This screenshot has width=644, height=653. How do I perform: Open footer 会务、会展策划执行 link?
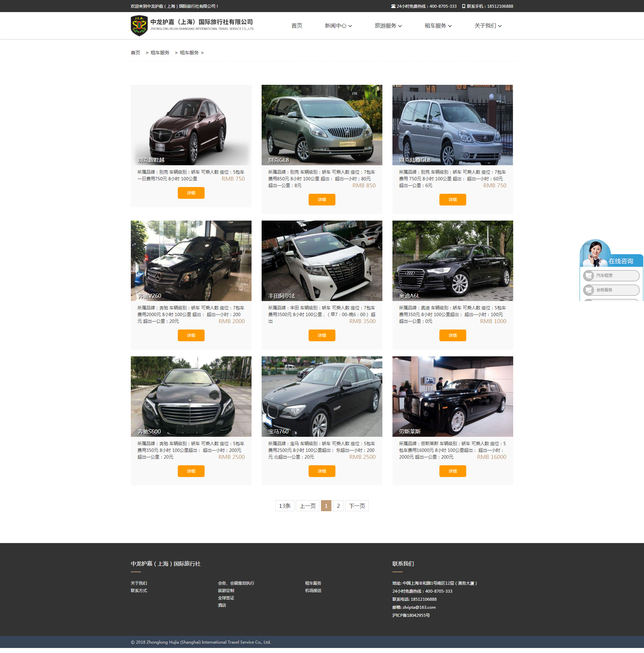point(236,583)
